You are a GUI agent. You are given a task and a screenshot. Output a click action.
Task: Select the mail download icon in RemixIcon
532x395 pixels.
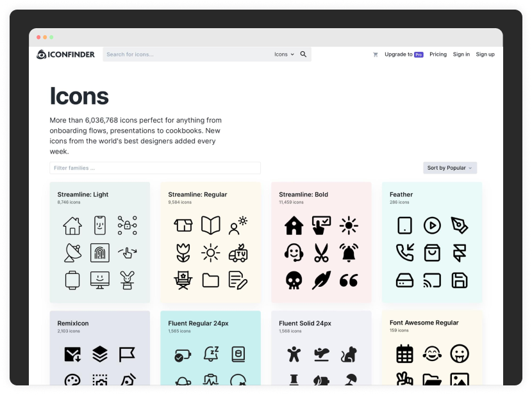pos(72,355)
